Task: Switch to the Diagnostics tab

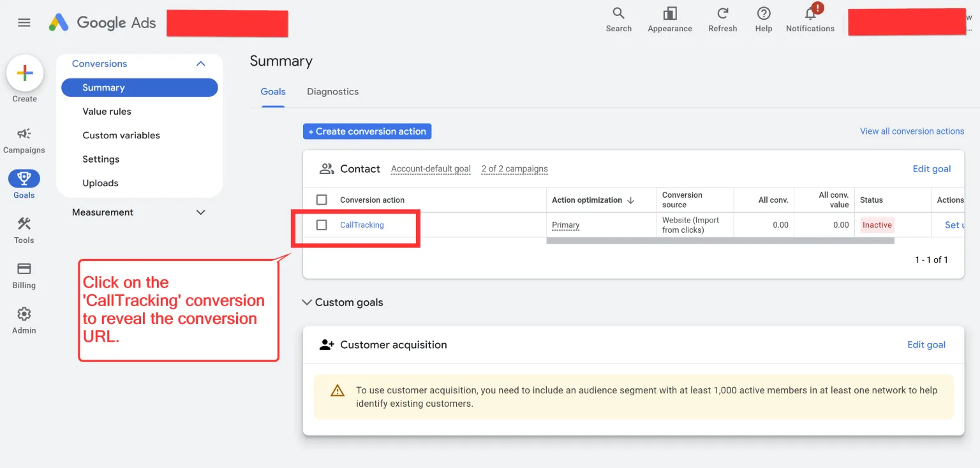Action: tap(332, 92)
